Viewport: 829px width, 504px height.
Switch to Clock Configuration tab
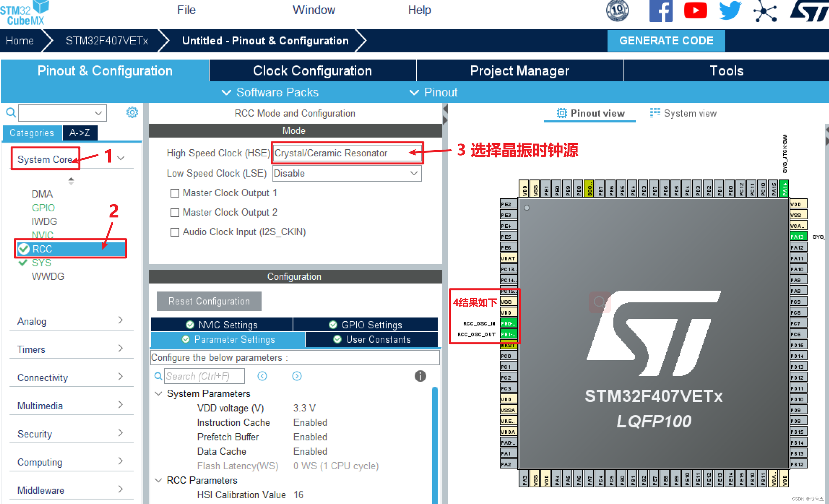pos(312,71)
